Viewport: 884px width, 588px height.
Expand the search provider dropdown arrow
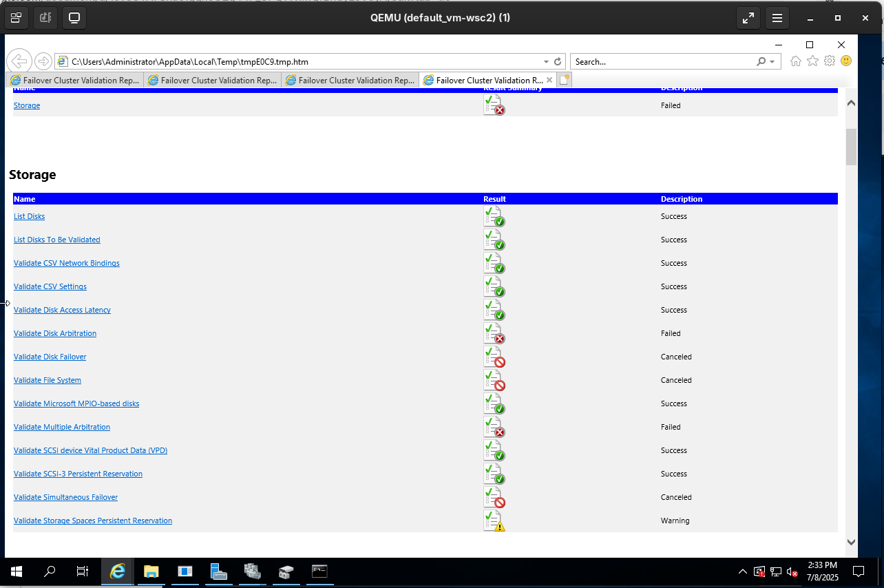(x=772, y=61)
